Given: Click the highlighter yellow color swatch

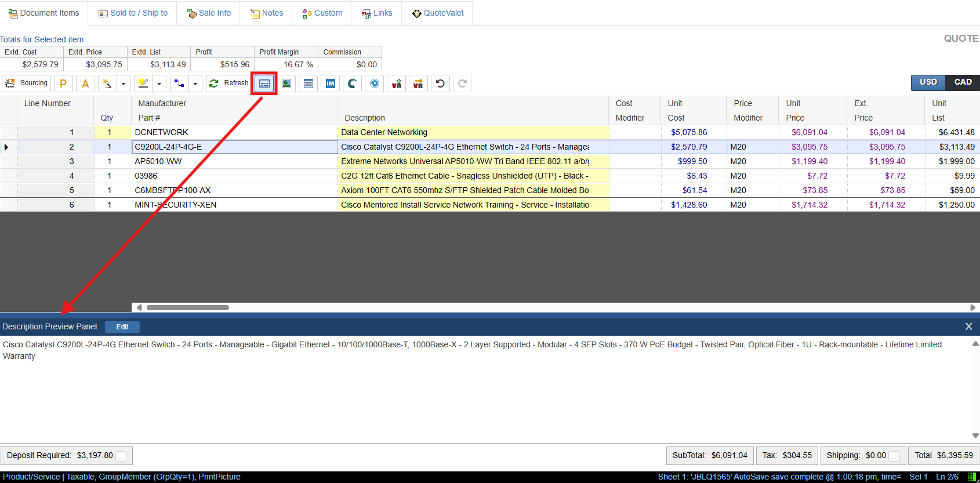Looking at the screenshot, I should pos(143,83).
